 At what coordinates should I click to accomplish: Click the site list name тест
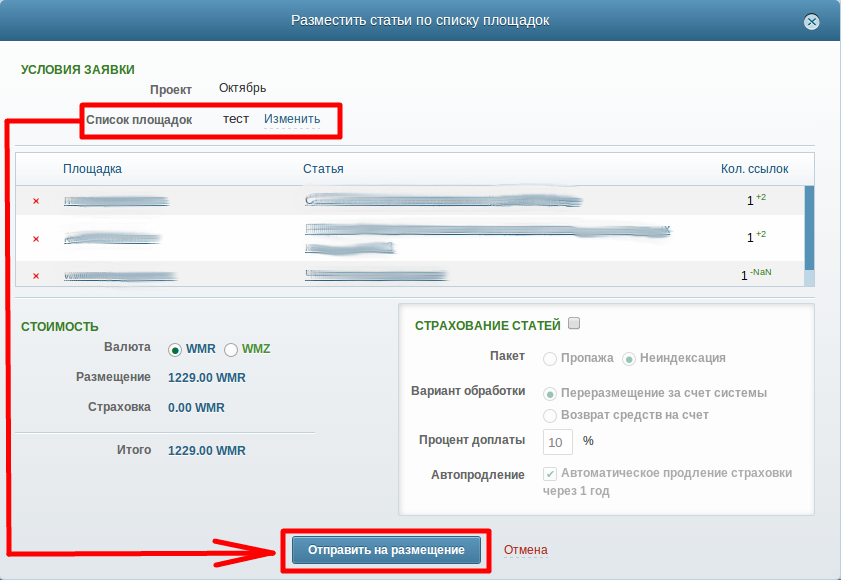236,119
